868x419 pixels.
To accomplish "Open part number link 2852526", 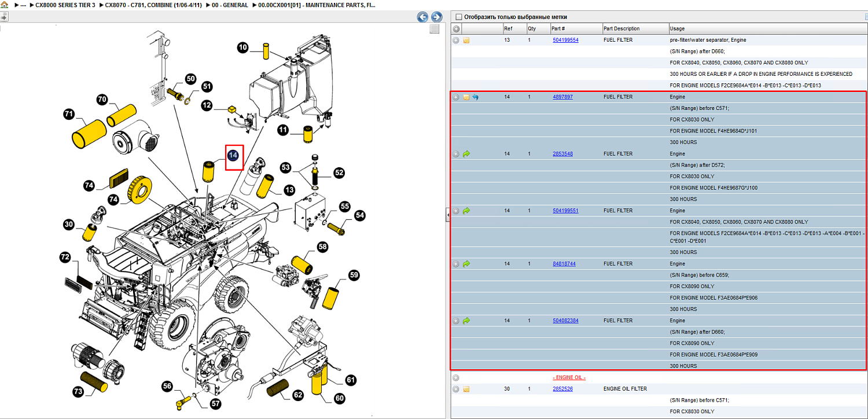I will (562, 389).
